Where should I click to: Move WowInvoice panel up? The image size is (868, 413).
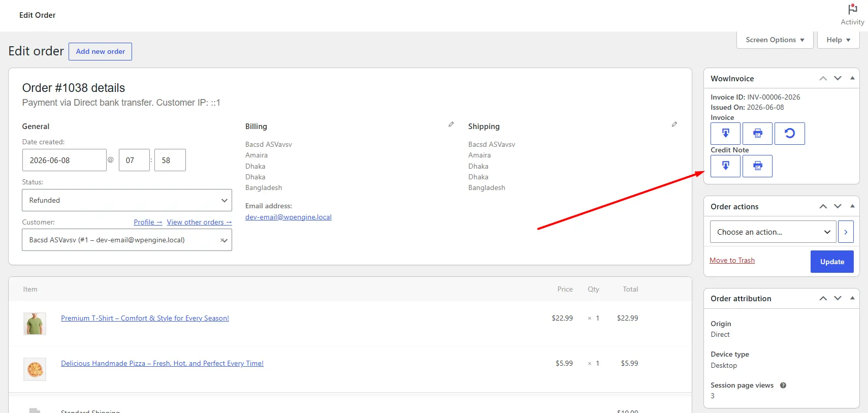click(823, 78)
